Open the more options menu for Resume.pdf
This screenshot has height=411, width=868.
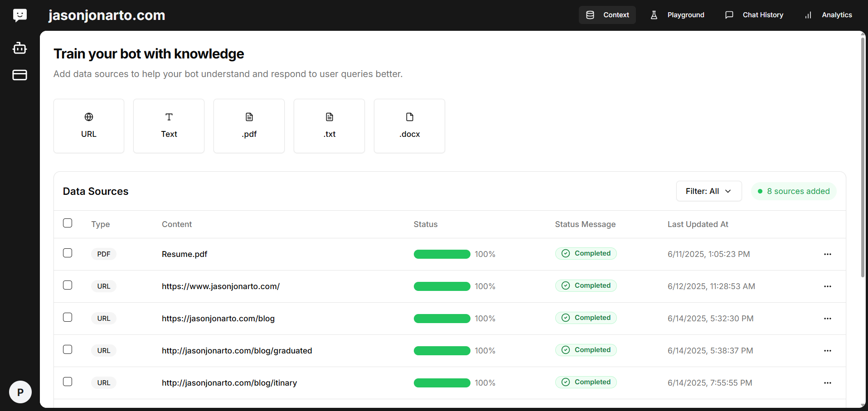point(827,254)
